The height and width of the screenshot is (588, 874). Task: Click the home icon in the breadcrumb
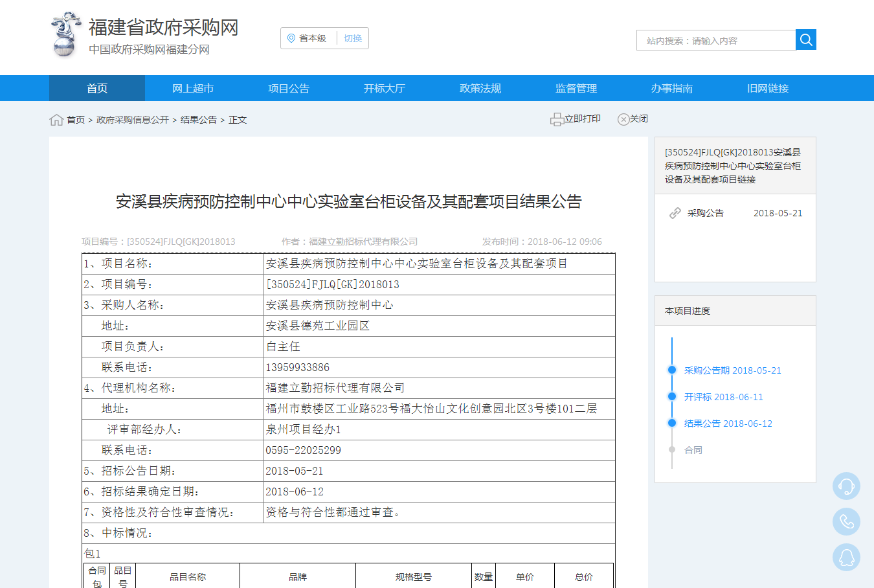[56, 120]
